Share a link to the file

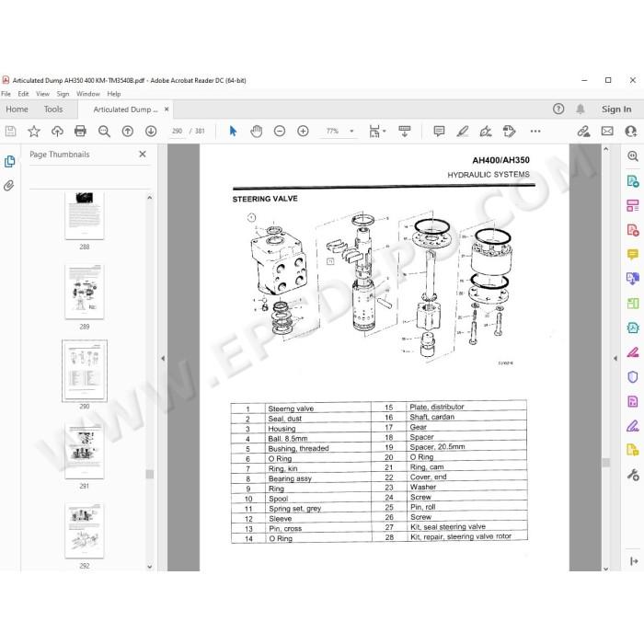click(x=583, y=132)
